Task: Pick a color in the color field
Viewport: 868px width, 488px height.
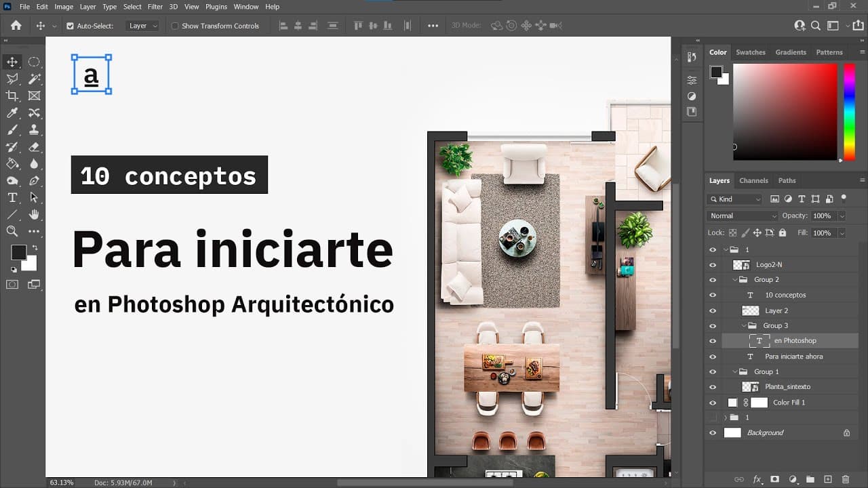Action: 785,112
